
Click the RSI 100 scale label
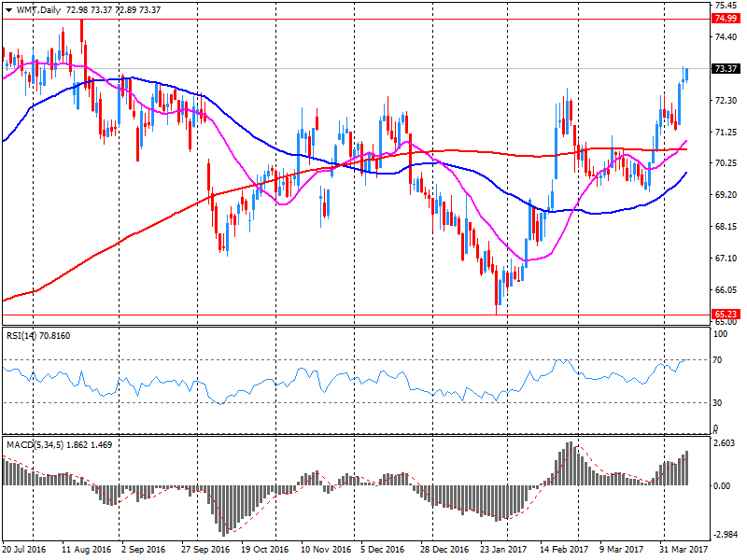[720, 334]
